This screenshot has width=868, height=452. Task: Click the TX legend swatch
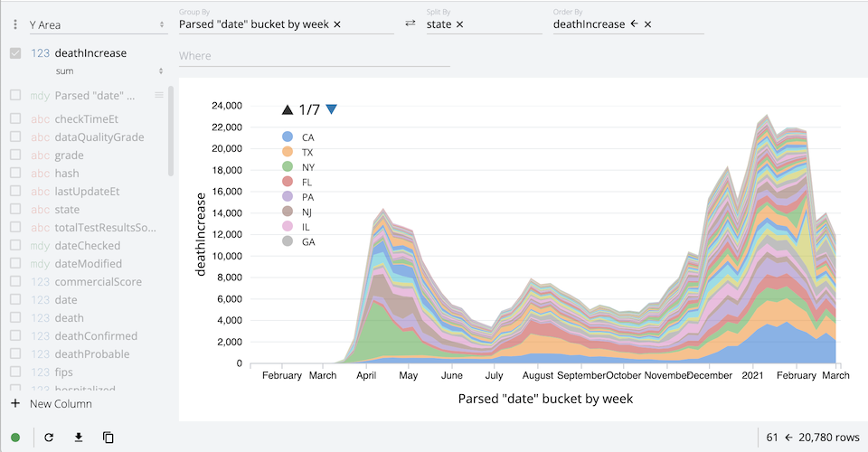point(288,152)
